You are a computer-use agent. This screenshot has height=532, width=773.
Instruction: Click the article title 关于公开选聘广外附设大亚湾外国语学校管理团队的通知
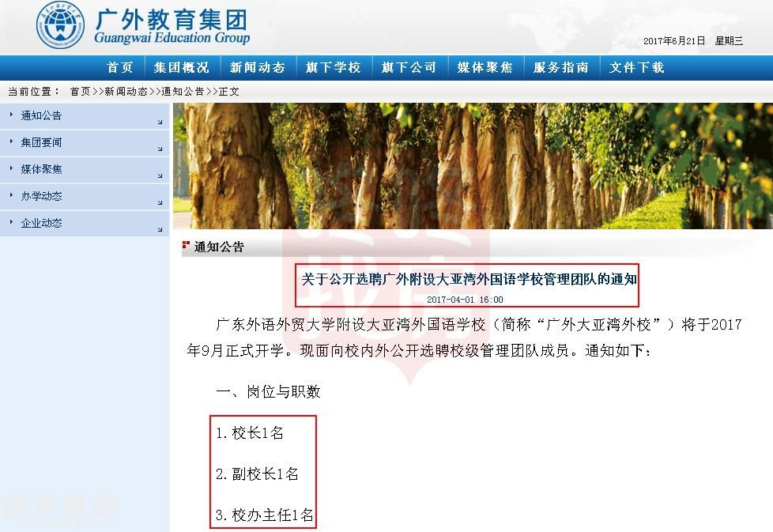coord(469,280)
